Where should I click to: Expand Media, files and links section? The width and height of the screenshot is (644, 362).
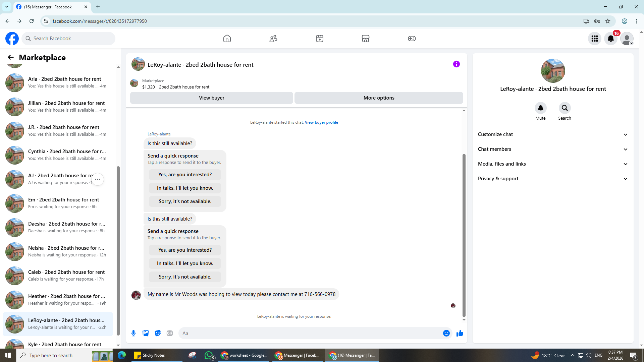(553, 164)
